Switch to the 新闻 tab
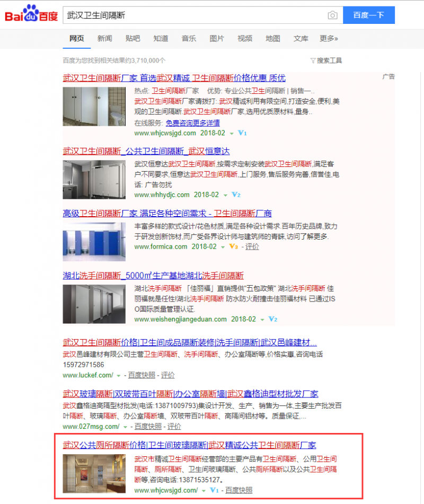This screenshot has width=424, height=504. (104, 39)
